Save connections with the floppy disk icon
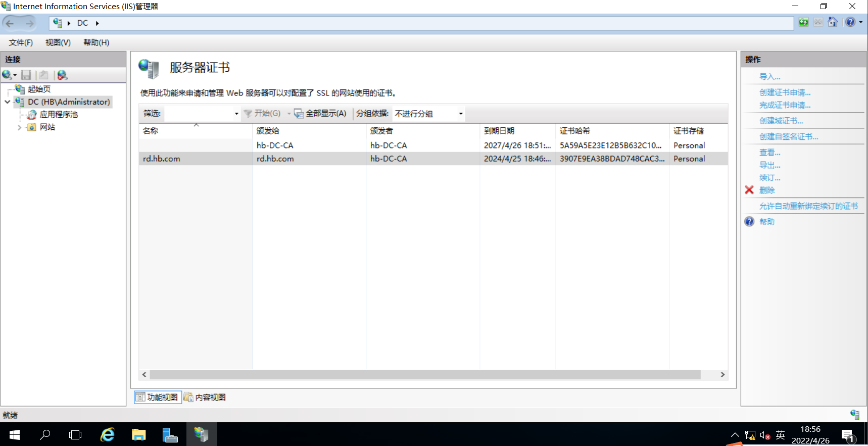The width and height of the screenshot is (868, 446). tap(26, 75)
